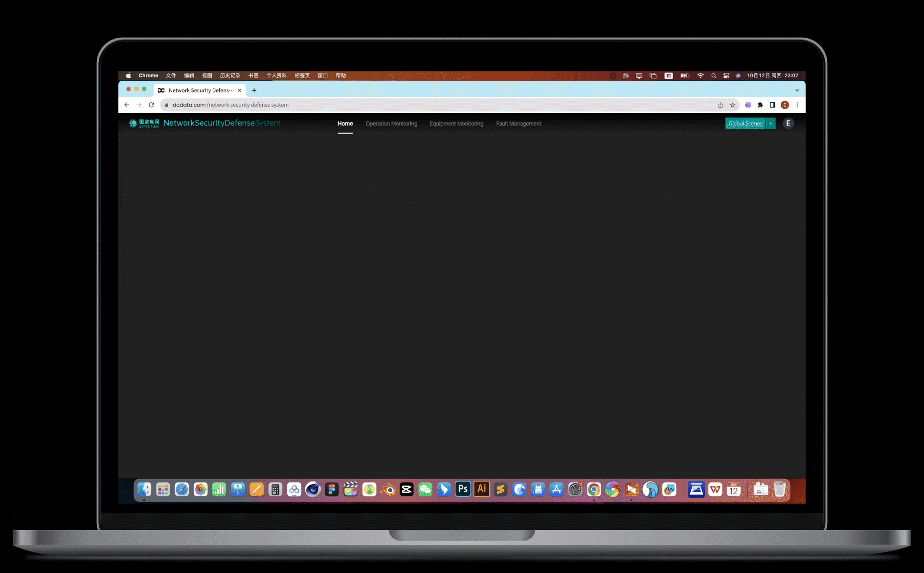Image resolution: width=924 pixels, height=573 pixels.
Task: Launch Illustrator from the dock
Action: [482, 489]
